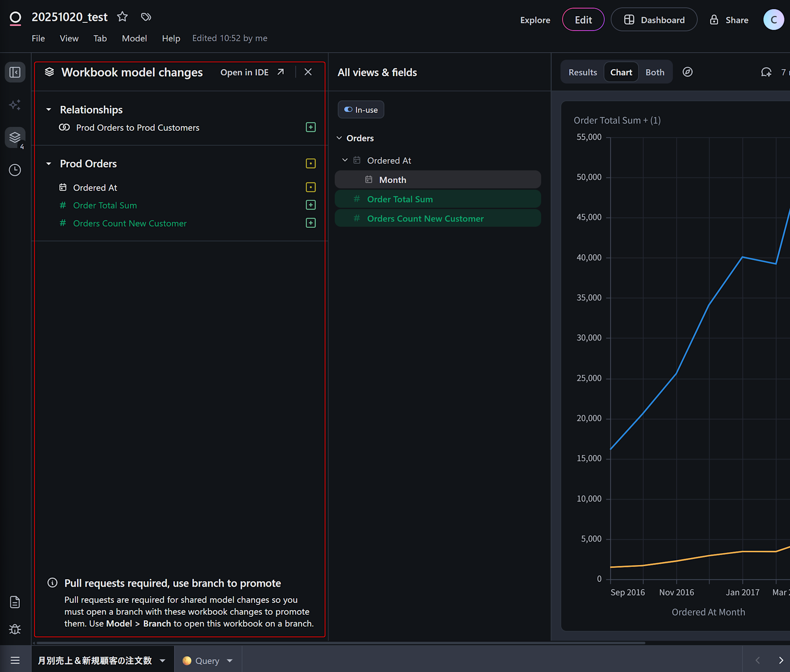Switch to the Results tab

coord(583,72)
